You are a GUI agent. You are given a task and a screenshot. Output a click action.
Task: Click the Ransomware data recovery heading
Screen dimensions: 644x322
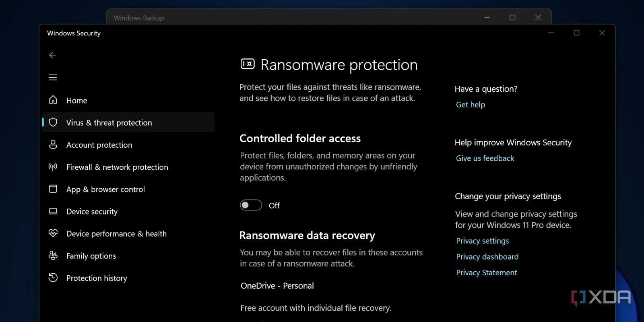click(307, 235)
